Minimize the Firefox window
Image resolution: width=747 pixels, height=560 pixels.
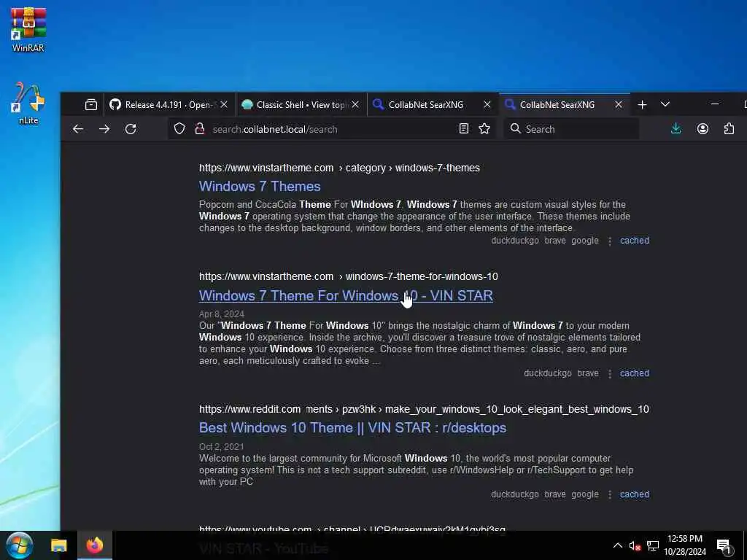coord(715,104)
